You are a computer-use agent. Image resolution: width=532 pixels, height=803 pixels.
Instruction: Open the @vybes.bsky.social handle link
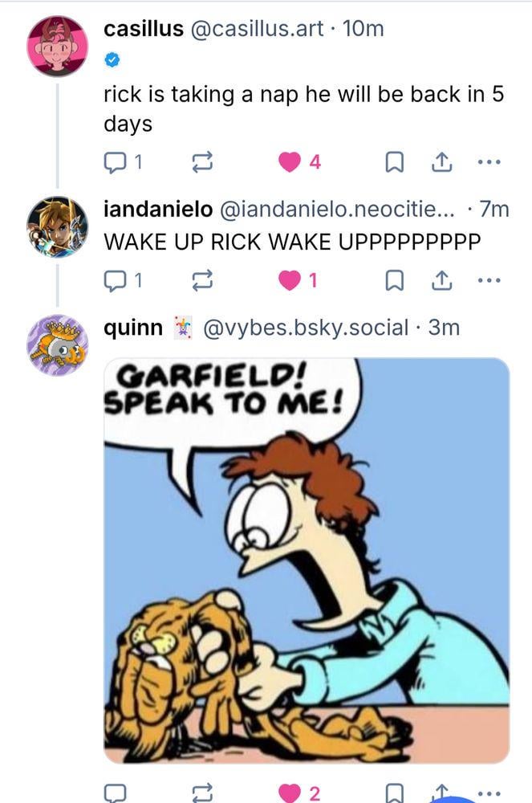pos(307,328)
